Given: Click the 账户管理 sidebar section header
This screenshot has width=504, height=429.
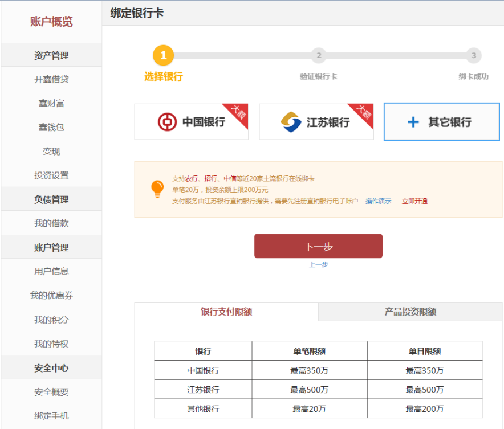Looking at the screenshot, I should coord(51,248).
